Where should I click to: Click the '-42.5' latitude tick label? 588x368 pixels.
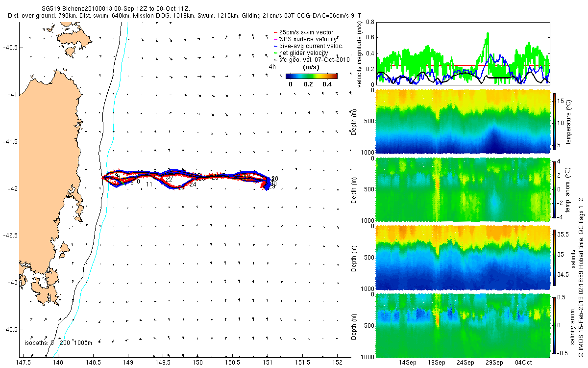coord(9,236)
